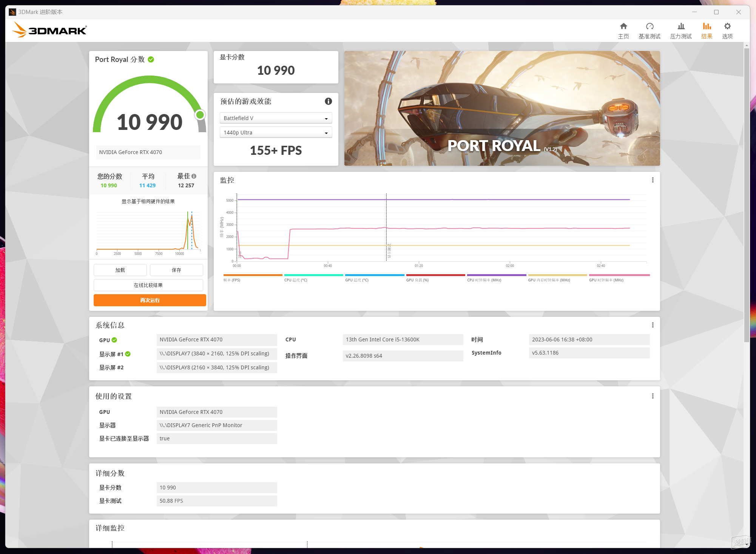Click the 3DMark logo

tap(49, 30)
